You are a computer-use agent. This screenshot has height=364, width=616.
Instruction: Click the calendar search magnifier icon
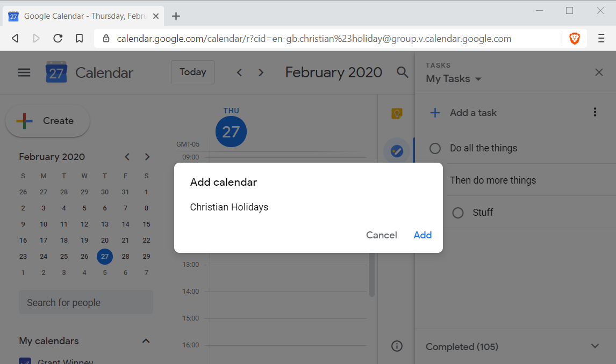click(402, 72)
